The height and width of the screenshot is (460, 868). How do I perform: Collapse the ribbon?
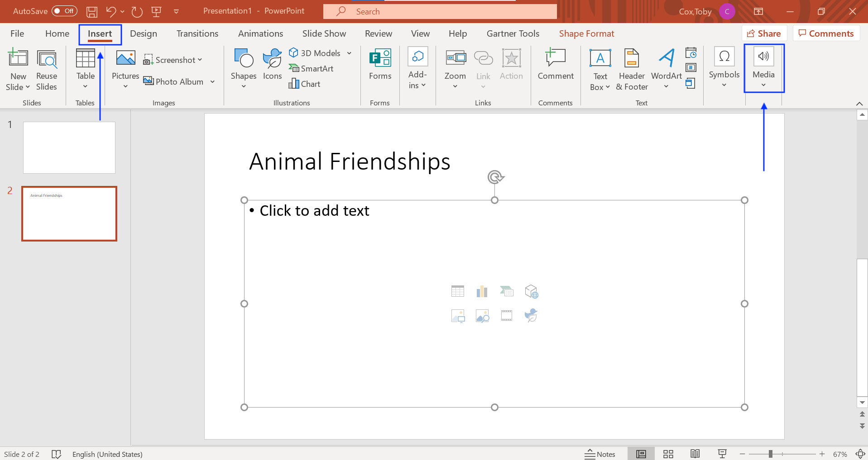pyautogui.click(x=859, y=104)
